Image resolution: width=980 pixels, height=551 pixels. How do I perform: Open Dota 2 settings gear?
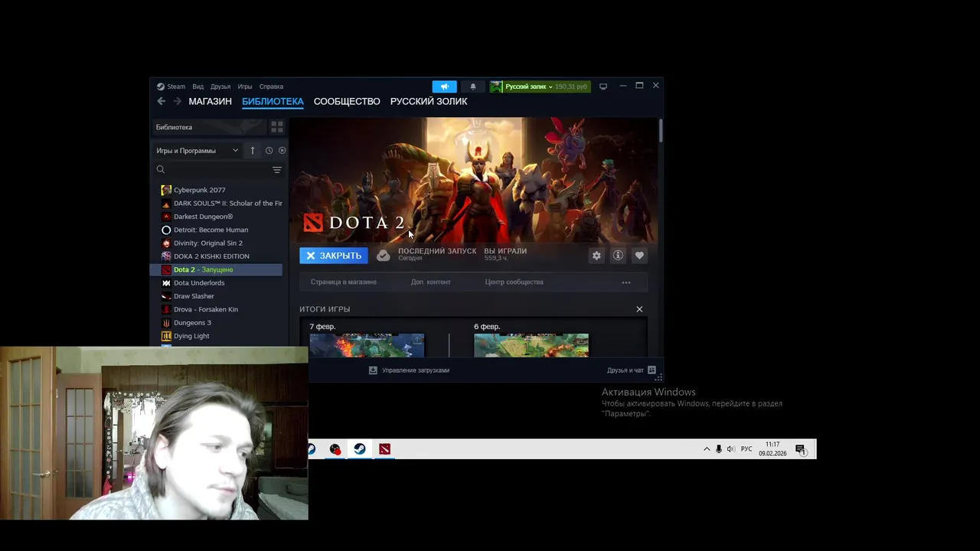(x=596, y=256)
